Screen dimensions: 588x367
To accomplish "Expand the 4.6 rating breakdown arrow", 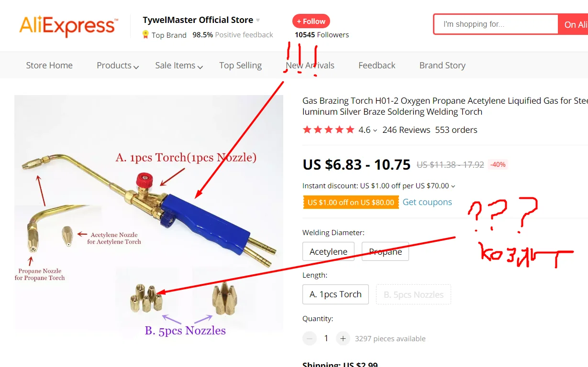I will (375, 130).
